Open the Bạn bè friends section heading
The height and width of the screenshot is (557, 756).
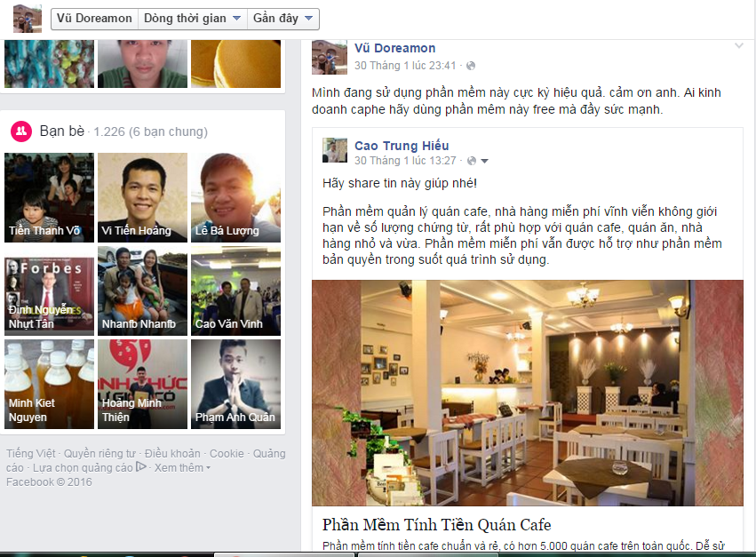(x=62, y=131)
